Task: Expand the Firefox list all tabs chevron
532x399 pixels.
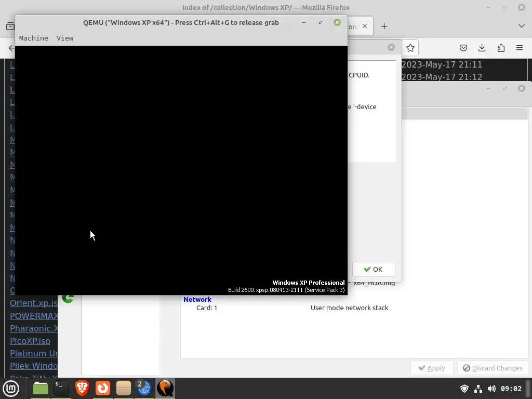Action: click(522, 26)
